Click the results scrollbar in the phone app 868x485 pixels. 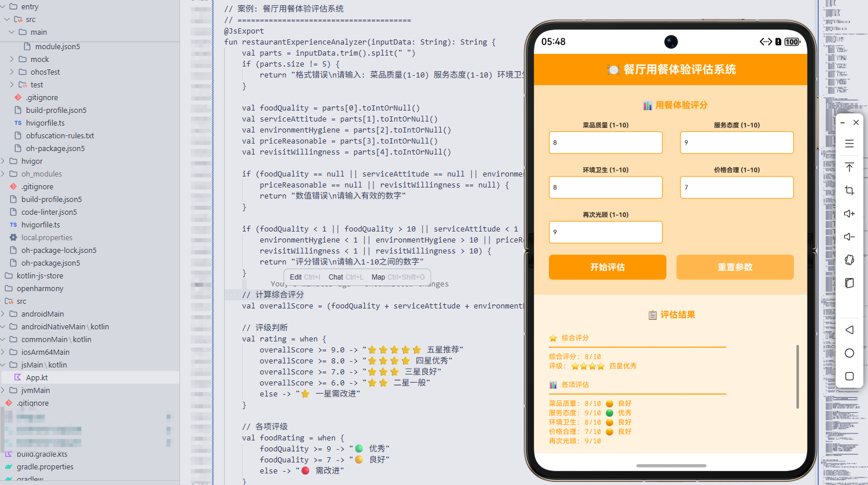point(798,377)
